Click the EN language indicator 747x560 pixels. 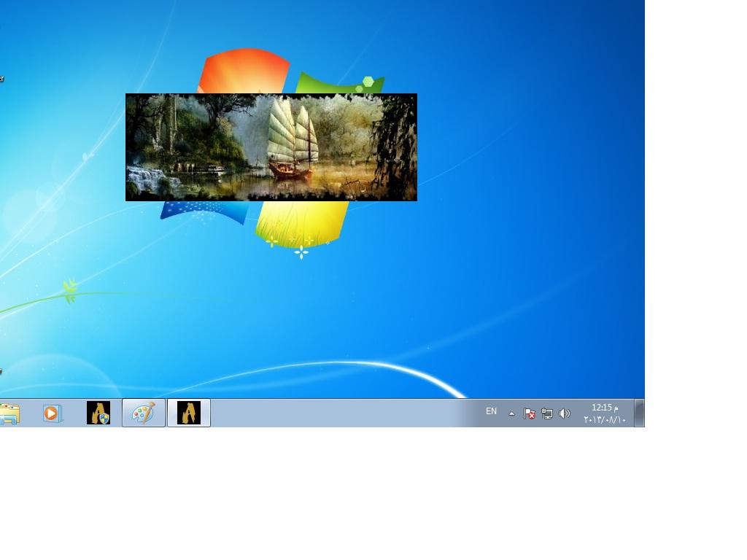491,411
